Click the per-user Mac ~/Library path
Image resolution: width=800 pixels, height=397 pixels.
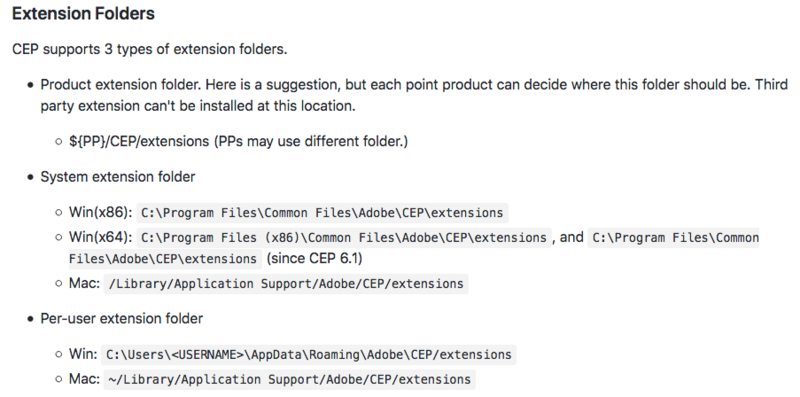[x=289, y=379]
